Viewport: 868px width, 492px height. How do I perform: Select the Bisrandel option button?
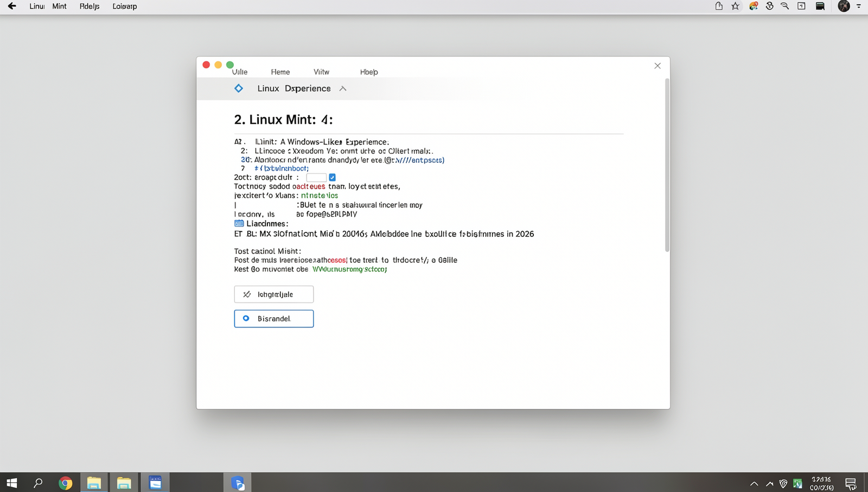pyautogui.click(x=274, y=319)
